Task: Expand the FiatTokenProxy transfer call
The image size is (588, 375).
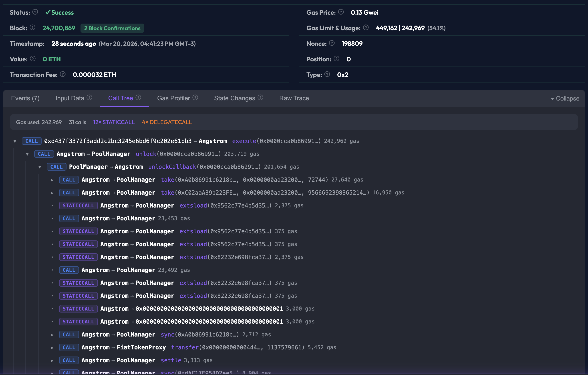Action: pos(52,348)
